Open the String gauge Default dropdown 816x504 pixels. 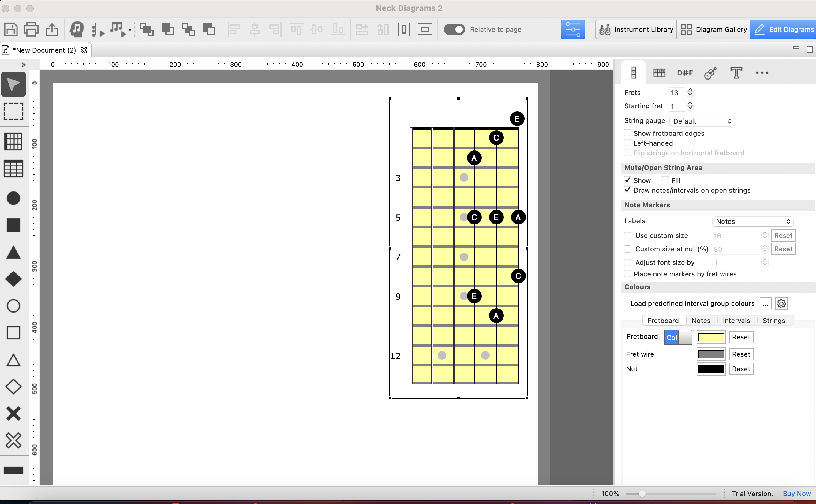coord(702,121)
